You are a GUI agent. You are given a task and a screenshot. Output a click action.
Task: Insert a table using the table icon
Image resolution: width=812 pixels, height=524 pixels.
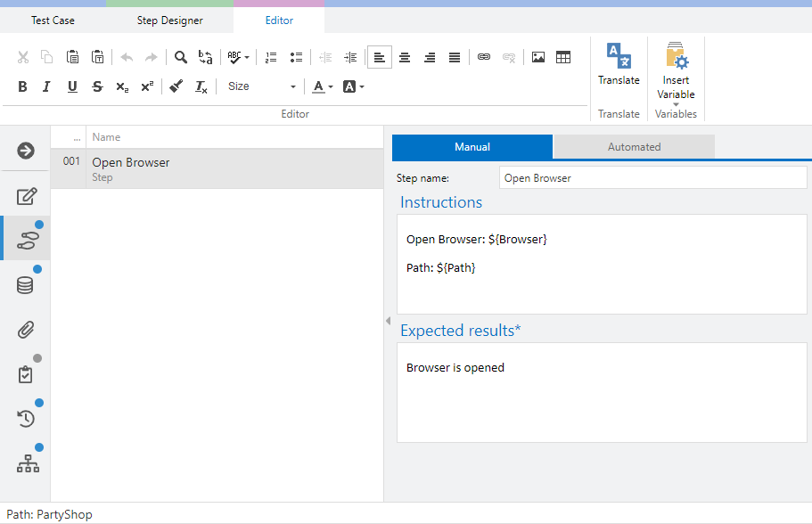[563, 57]
